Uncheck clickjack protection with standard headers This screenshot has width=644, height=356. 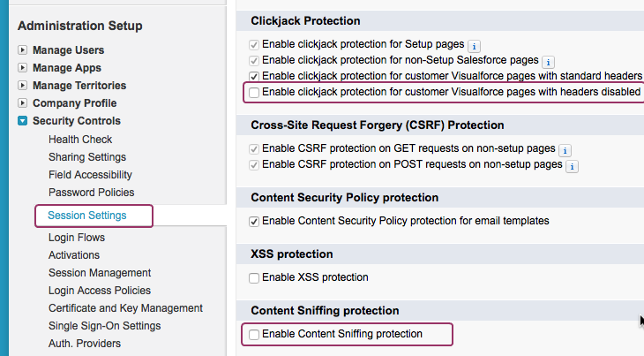254,77
